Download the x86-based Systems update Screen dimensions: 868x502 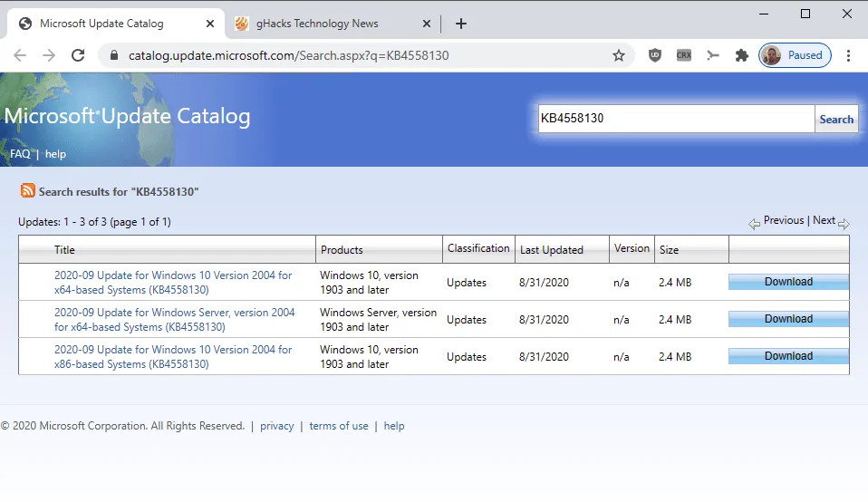point(788,356)
